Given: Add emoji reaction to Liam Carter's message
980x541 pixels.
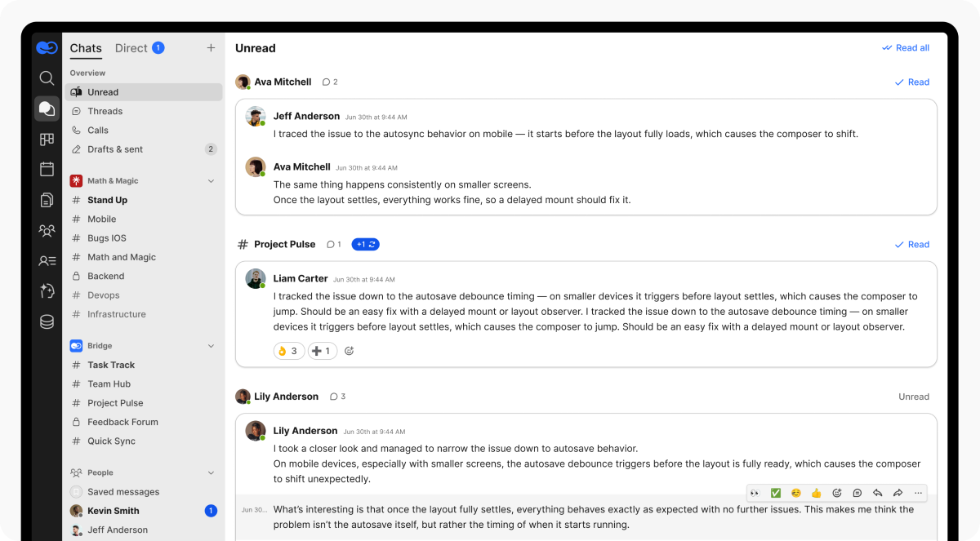Looking at the screenshot, I should [350, 351].
